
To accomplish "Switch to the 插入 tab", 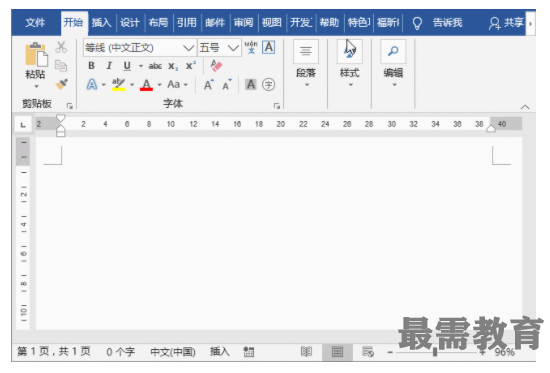I will point(101,23).
